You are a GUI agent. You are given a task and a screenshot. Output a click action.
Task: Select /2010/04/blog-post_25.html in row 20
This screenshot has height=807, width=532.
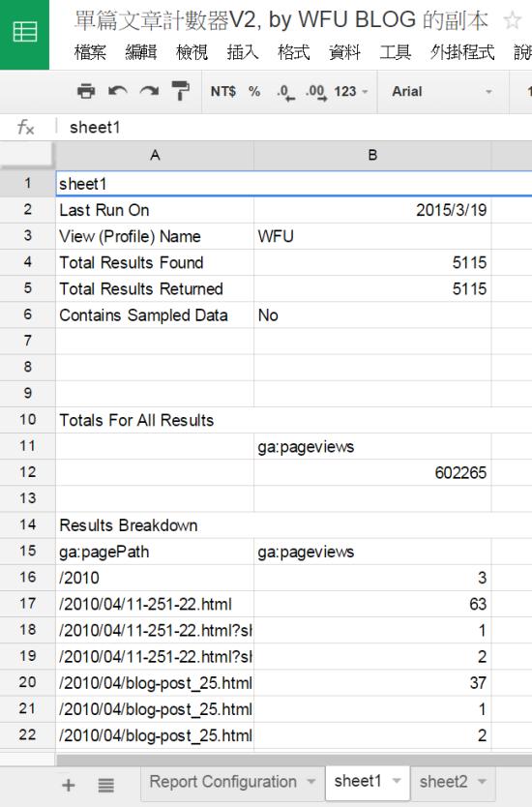click(155, 682)
